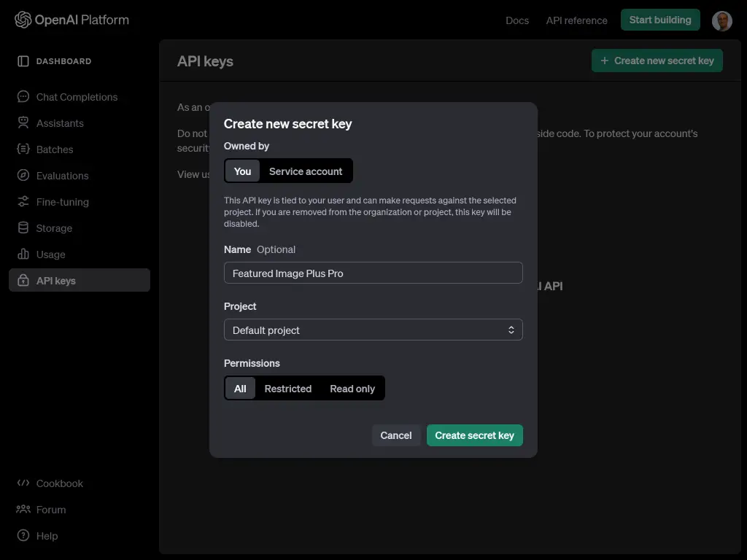This screenshot has height=560, width=747.
Task: Open Storage section
Action: [x=79, y=227]
